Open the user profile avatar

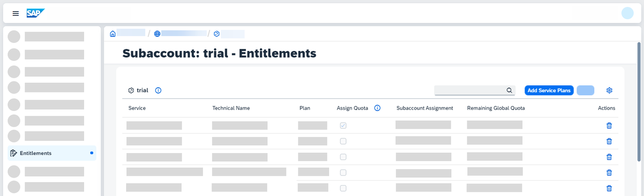(627, 13)
